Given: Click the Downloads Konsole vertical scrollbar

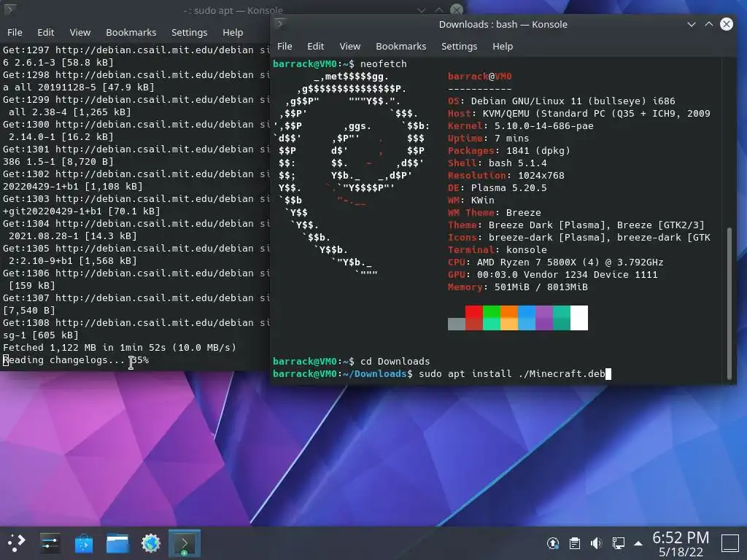Looking at the screenshot, I should tap(729, 303).
